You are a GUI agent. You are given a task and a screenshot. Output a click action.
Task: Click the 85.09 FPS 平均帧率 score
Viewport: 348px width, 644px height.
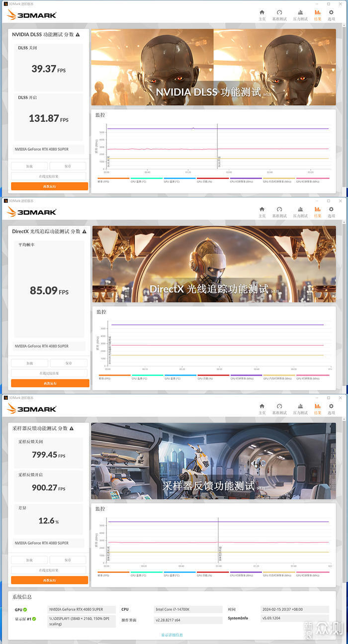click(x=49, y=290)
